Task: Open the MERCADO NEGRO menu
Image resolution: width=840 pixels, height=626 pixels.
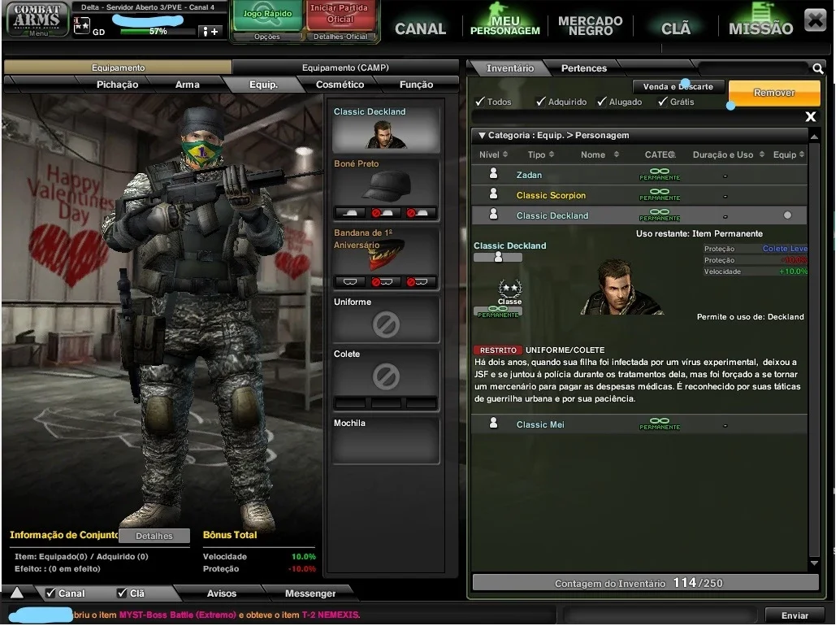Action: point(590,25)
